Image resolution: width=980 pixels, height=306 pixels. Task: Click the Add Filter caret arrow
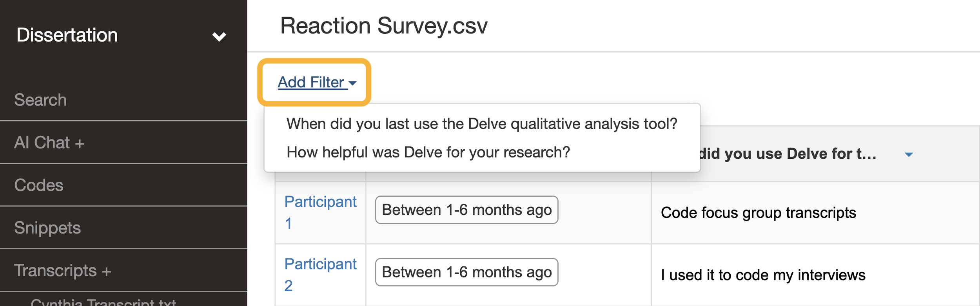tap(353, 83)
